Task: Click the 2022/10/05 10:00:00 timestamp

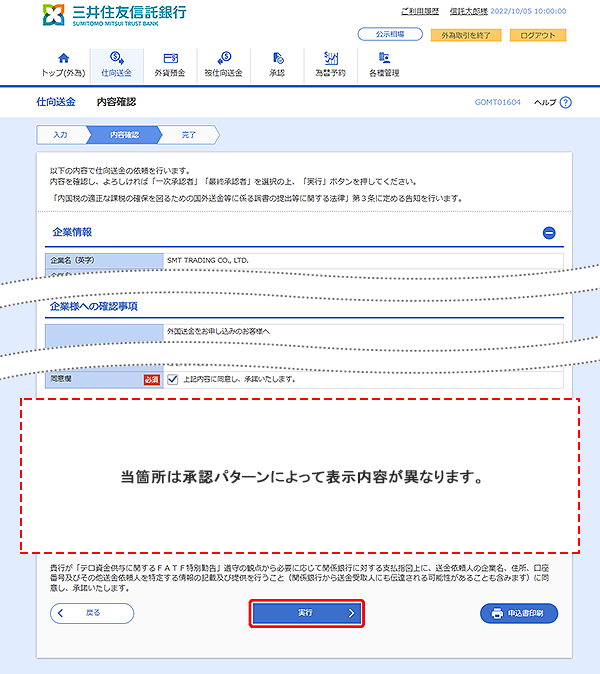Action: [x=528, y=12]
